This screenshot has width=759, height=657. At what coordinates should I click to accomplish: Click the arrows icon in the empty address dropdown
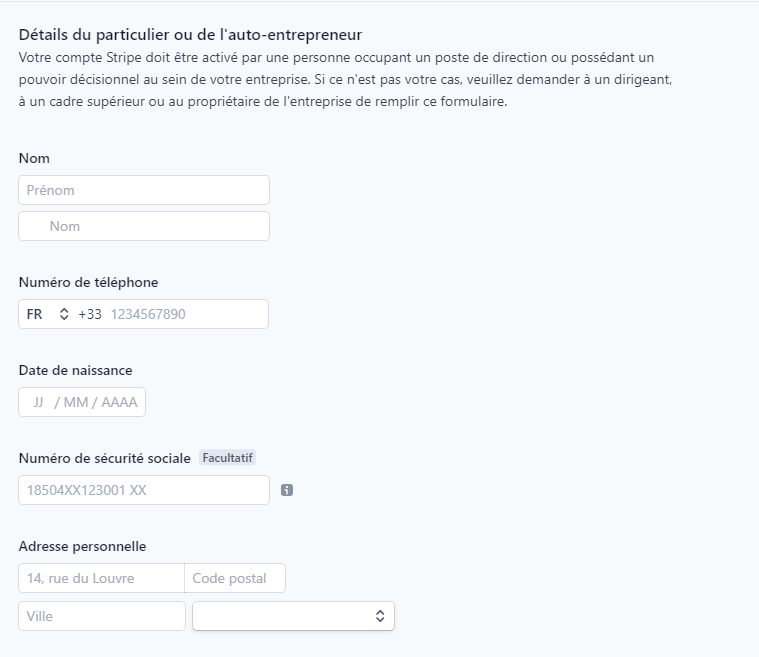tap(380, 616)
